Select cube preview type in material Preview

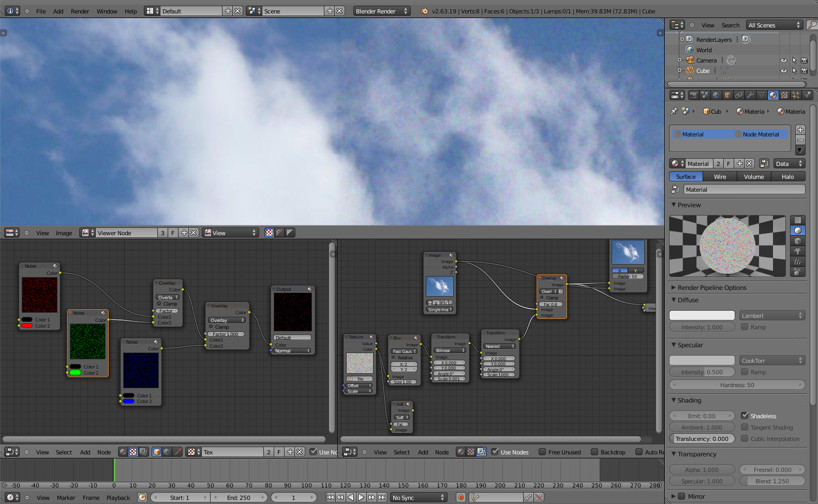point(798,241)
